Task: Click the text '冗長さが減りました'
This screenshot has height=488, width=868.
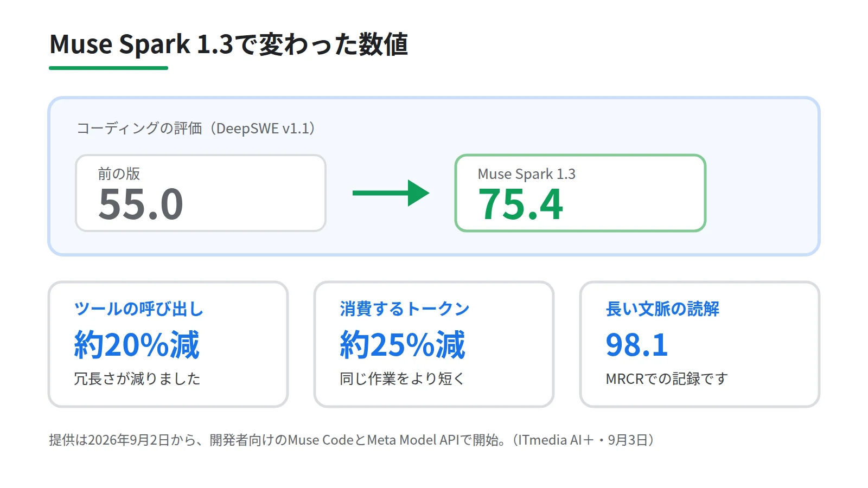Action: 137,378
